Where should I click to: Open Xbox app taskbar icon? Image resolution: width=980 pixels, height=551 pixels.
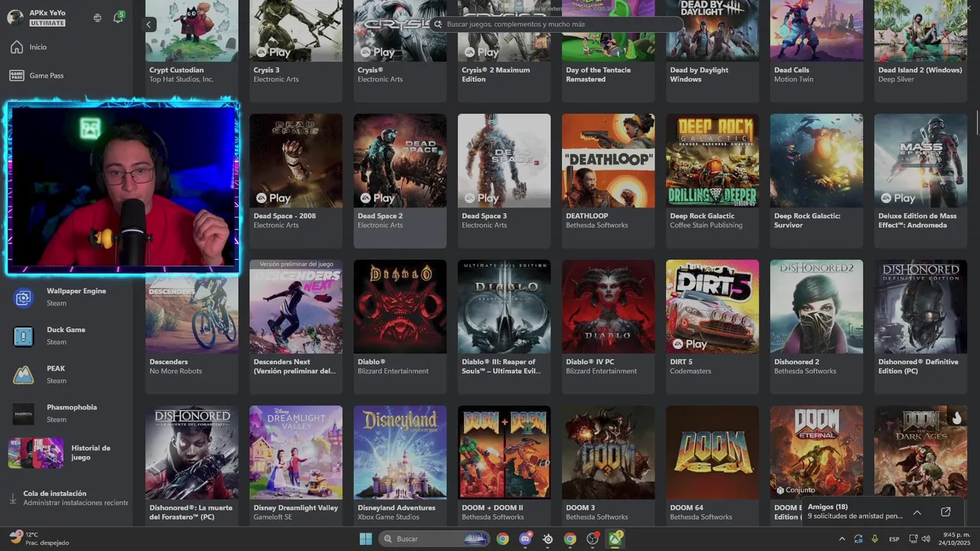point(615,539)
